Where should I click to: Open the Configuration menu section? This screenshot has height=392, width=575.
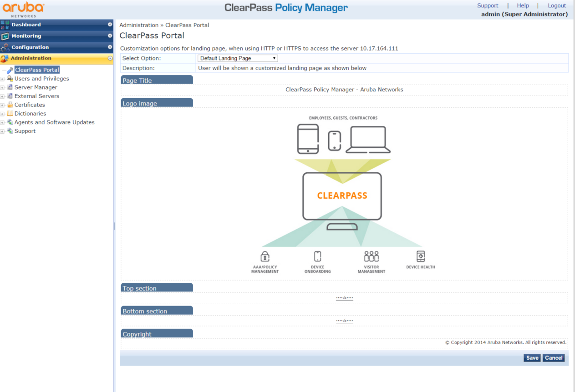(x=56, y=47)
